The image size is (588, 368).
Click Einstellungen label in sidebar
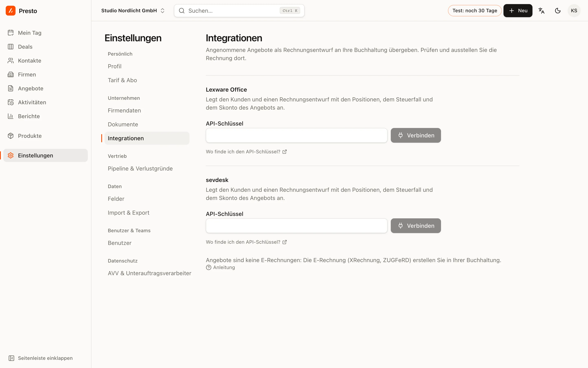click(x=36, y=155)
